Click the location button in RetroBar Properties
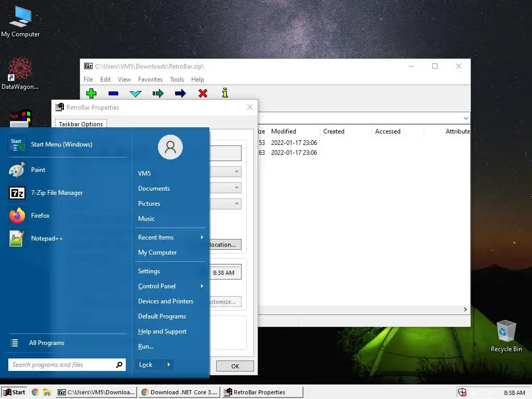532x399 pixels. pyautogui.click(x=225, y=245)
